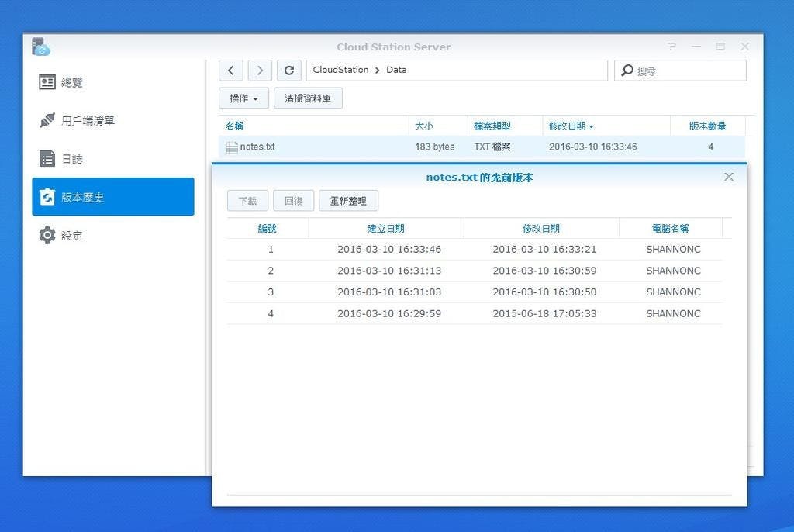Sort by 版本數量 column header
Viewport: 794px width, 532px height.
tap(707, 126)
